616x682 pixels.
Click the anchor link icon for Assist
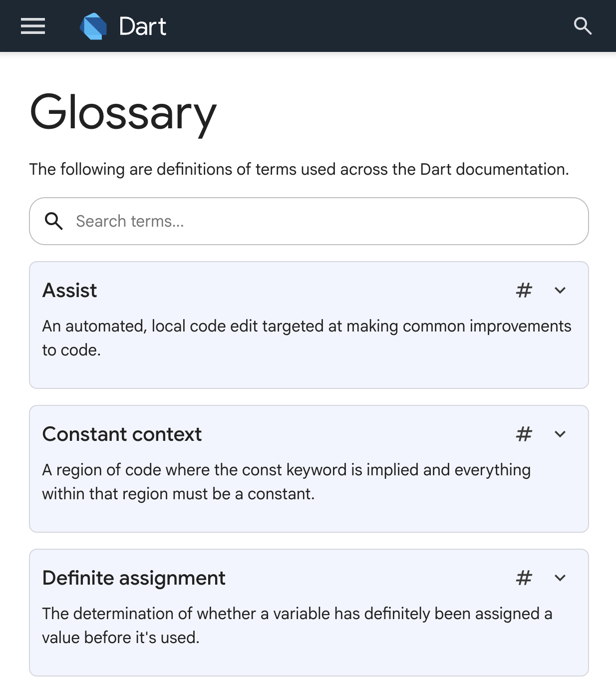[x=524, y=290]
